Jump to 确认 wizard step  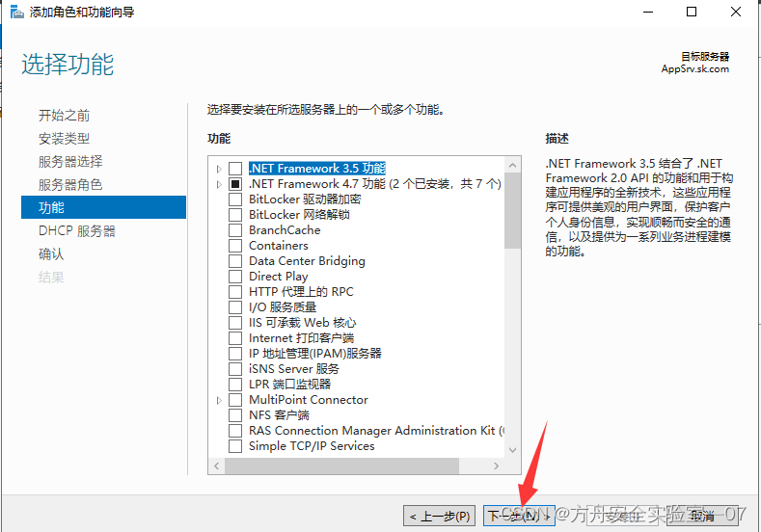(x=51, y=254)
